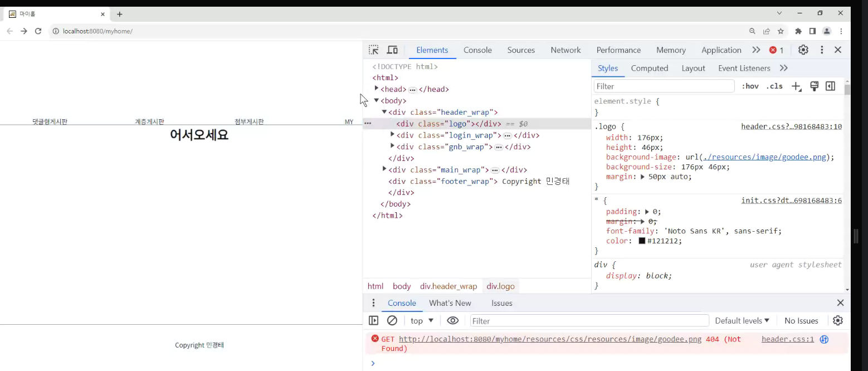Image resolution: width=868 pixels, height=371 pixels.
Task: Click the Styles filter input field
Action: click(664, 86)
